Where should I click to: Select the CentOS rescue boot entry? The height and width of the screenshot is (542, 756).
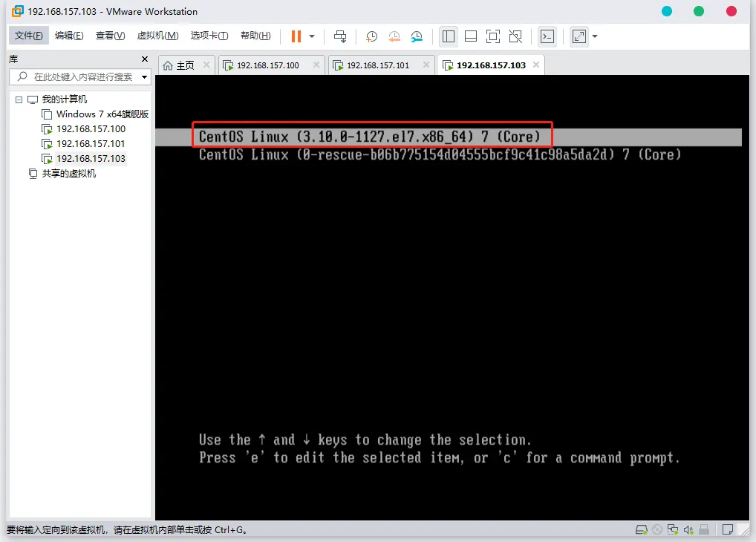tap(440, 154)
